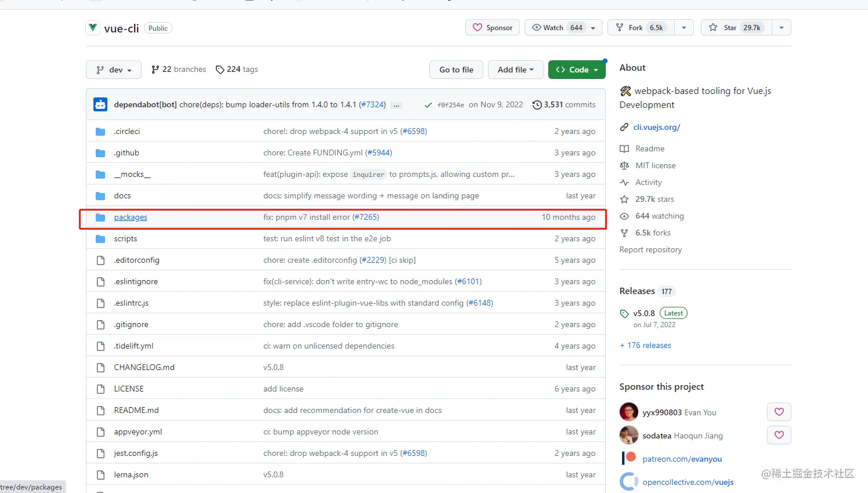Click the Go to file button

pos(456,70)
